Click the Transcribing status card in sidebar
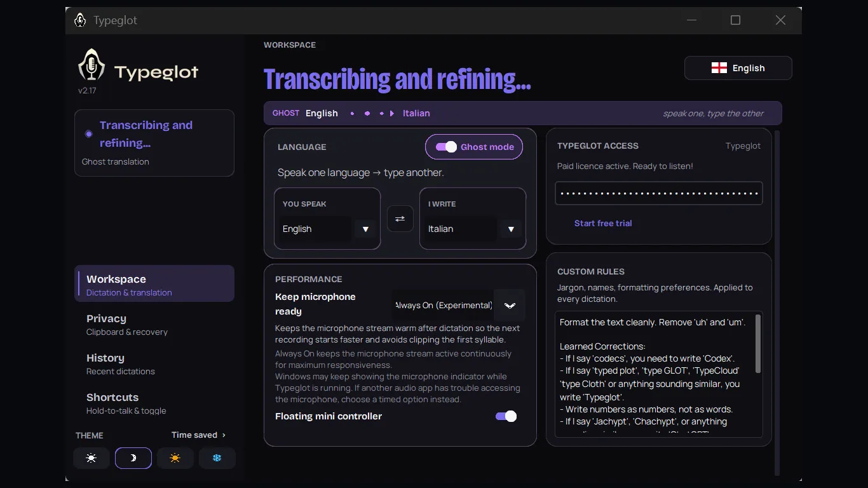Viewport: 868px width, 488px height. [154, 143]
